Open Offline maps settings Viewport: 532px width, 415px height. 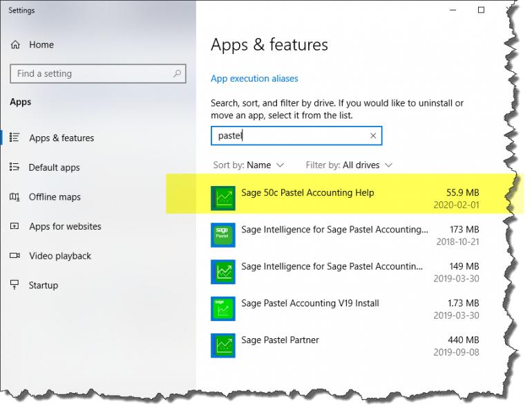tap(55, 197)
